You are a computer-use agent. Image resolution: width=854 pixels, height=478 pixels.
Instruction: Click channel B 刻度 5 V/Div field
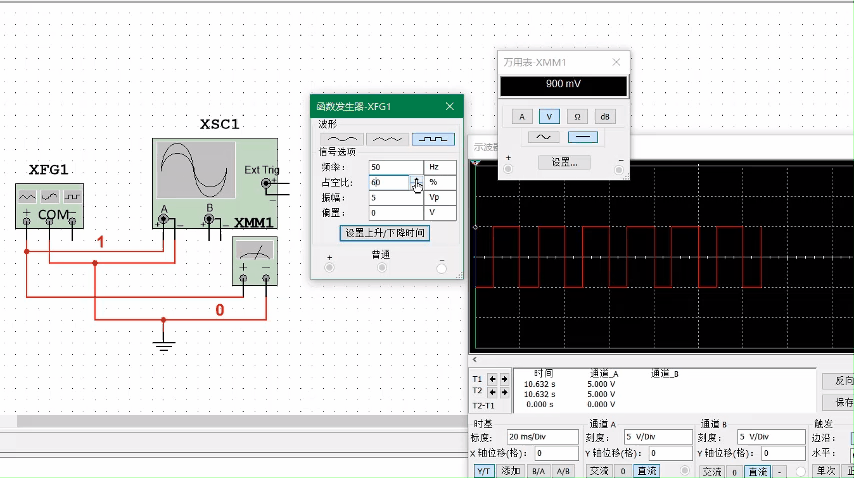click(x=771, y=437)
